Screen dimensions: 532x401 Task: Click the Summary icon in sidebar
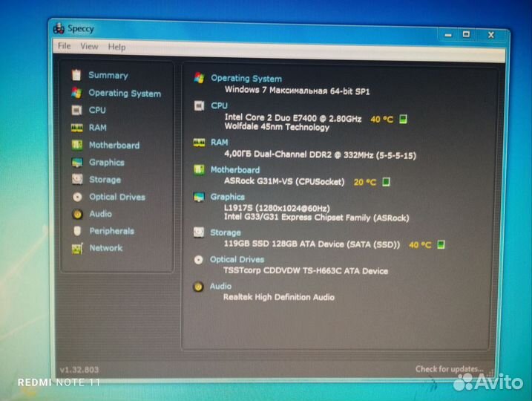tap(76, 75)
